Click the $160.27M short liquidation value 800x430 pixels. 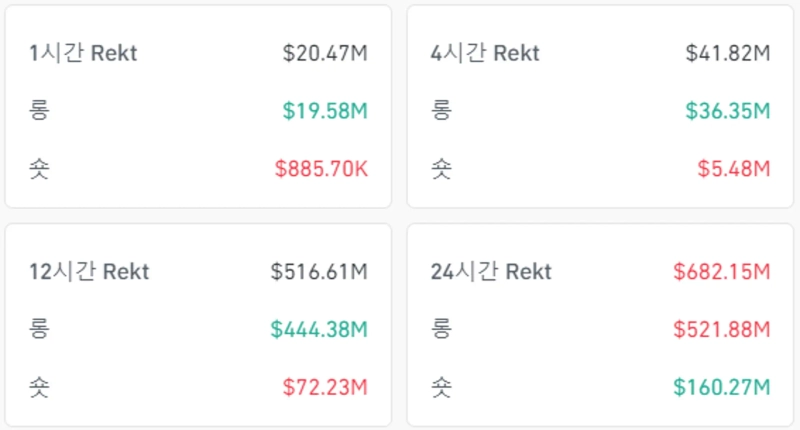click(x=722, y=387)
